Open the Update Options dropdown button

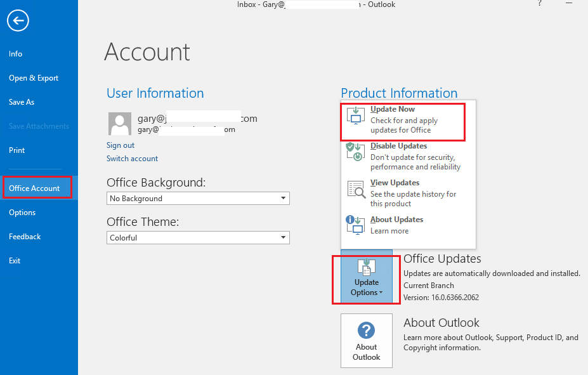367,277
